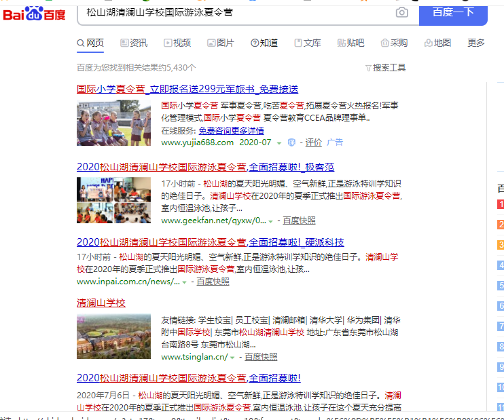Viewport: 504px width, 420px height.
Task: Open 国际小学夏令营 ad result title
Action: pyautogui.click(x=187, y=89)
